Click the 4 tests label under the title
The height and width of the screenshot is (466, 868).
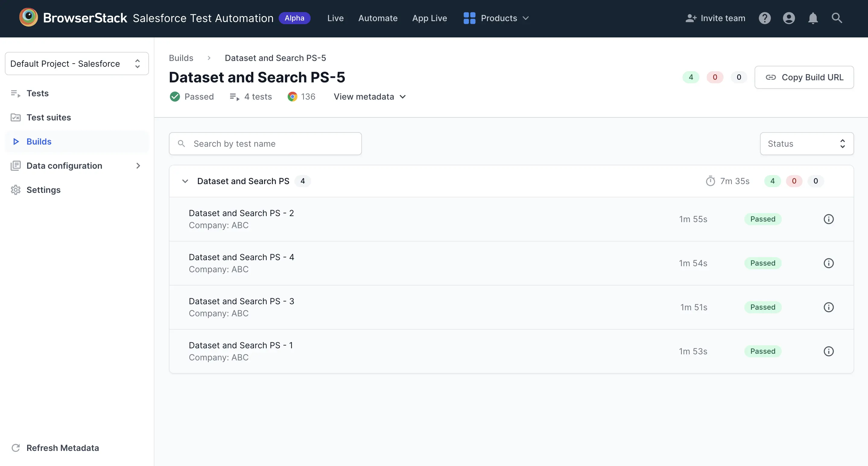pos(258,97)
